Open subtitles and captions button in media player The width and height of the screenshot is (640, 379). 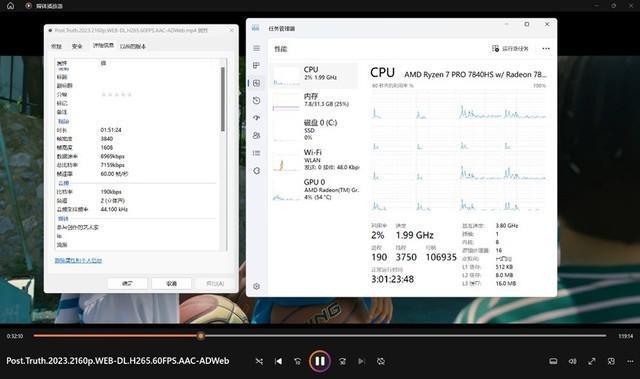click(x=553, y=361)
